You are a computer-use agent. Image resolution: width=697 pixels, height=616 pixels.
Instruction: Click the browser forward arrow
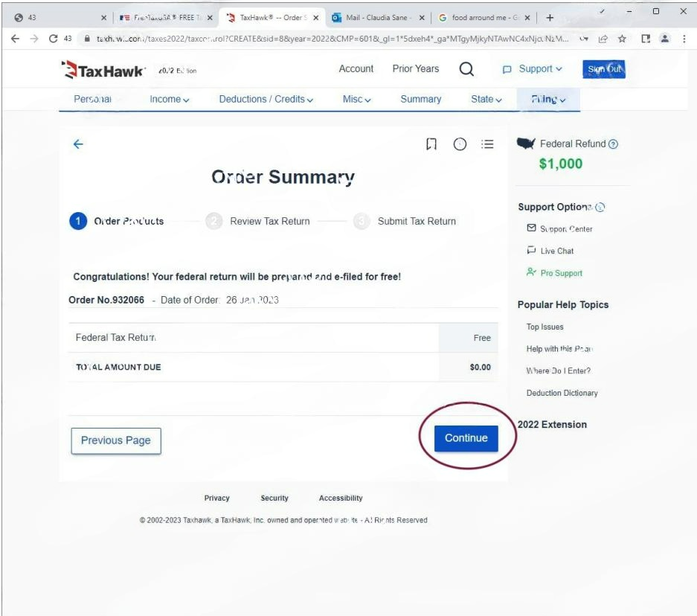(34, 39)
